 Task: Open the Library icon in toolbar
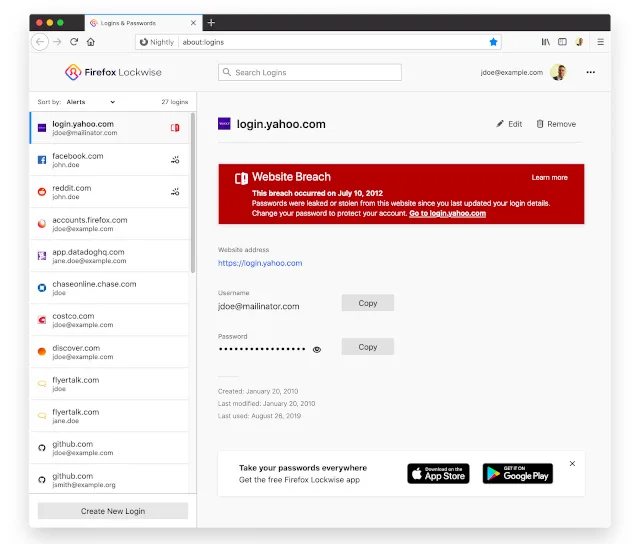tap(546, 42)
